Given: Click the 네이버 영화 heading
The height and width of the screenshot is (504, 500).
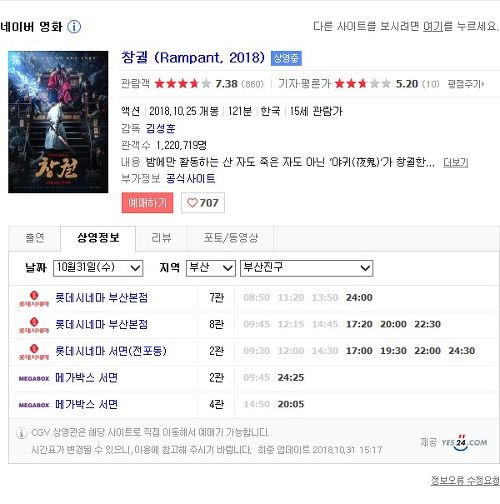Looking at the screenshot, I should (31, 27).
